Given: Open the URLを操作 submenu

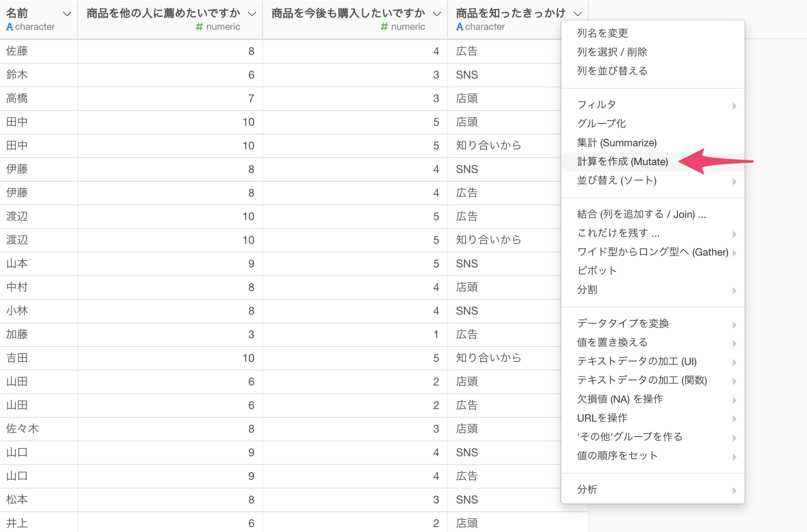Looking at the screenshot, I should [x=653, y=418].
